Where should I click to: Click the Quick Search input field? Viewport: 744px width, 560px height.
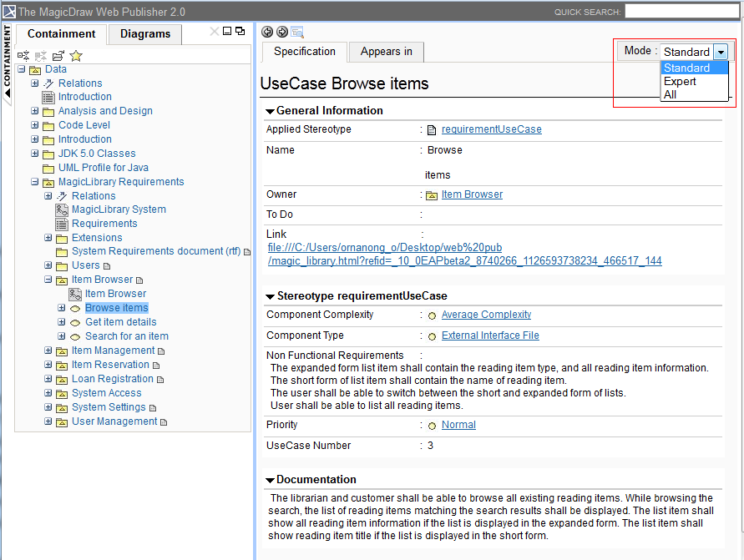682,11
